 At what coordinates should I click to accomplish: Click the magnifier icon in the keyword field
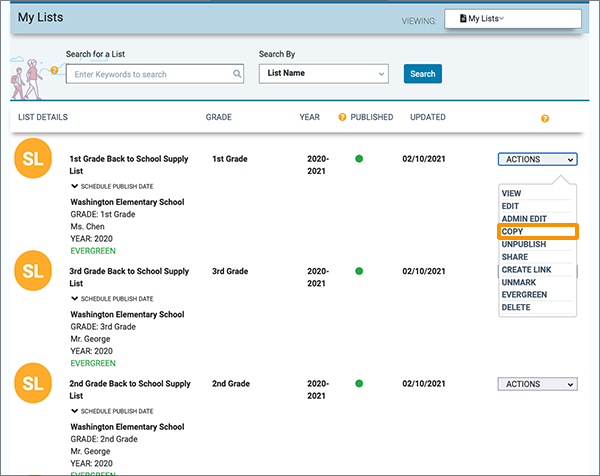[237, 73]
